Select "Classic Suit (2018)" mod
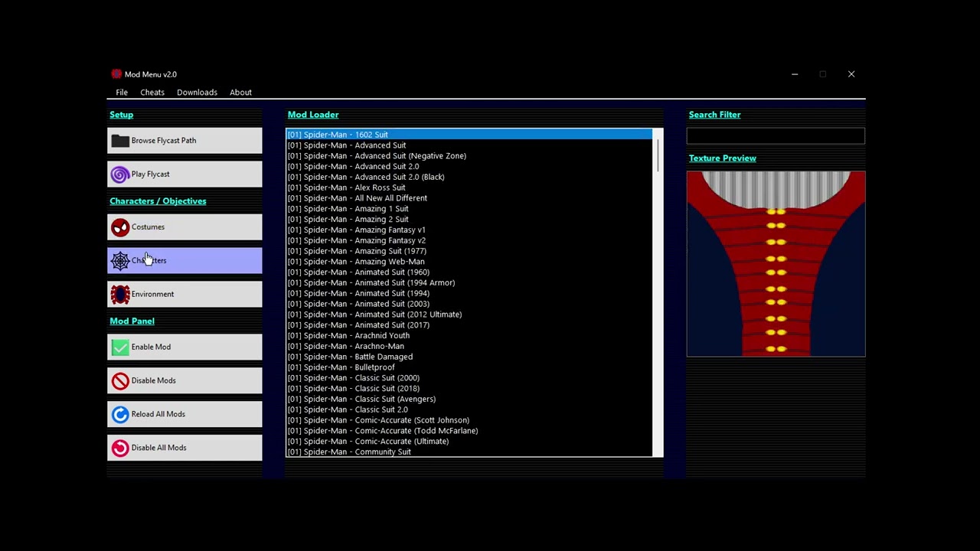 [469, 389]
